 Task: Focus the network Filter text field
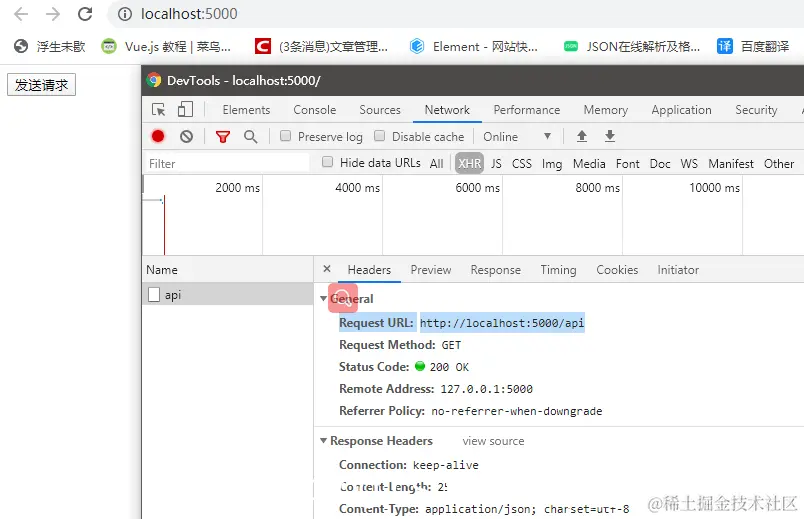pyautogui.click(x=227, y=164)
